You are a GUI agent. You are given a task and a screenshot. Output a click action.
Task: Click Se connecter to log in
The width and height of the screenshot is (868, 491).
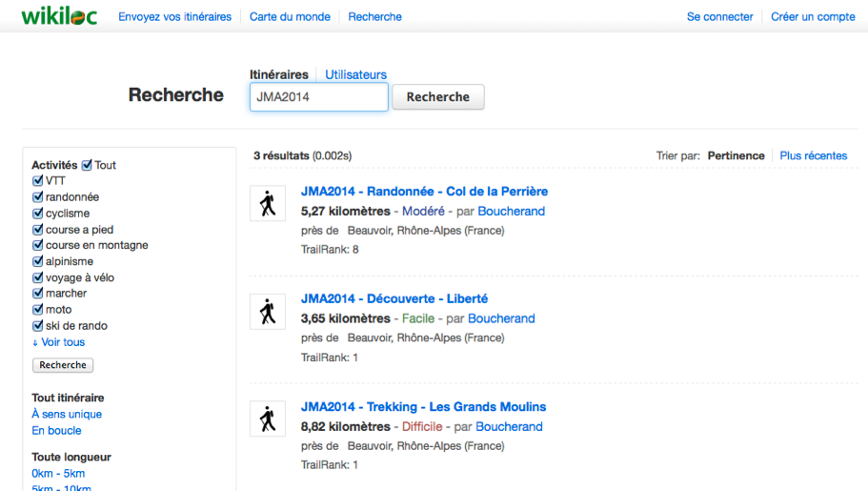pos(719,16)
